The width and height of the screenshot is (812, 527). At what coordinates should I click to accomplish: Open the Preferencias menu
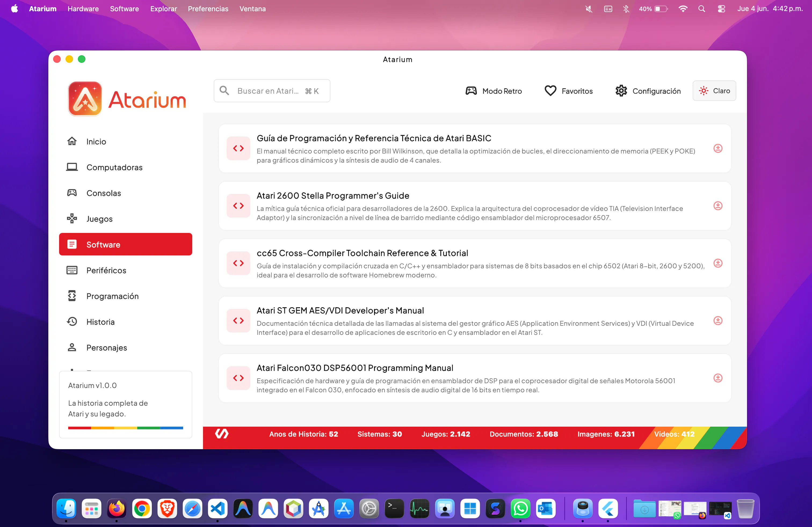tap(208, 9)
